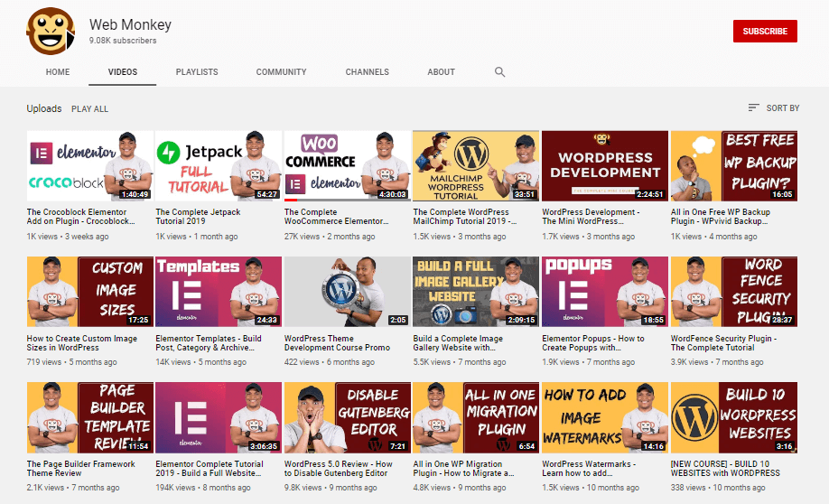
Task: Open the Mailchimp WordPress Tutorial thumbnail
Action: (x=476, y=166)
